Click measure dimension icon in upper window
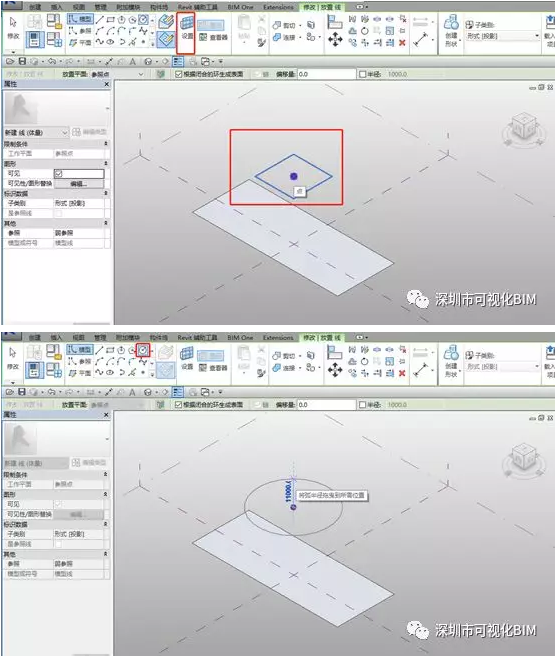Viewport: 560px width, 660px height. coord(421,39)
